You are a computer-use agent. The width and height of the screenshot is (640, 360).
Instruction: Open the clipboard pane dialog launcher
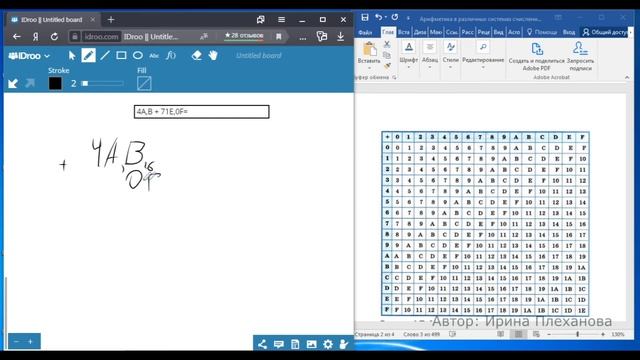(x=394, y=78)
